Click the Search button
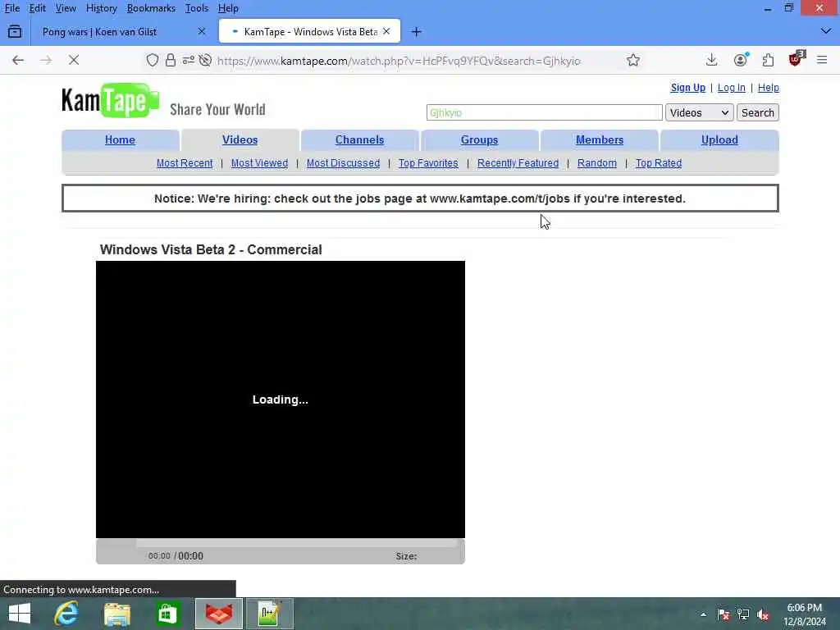 coord(757,112)
